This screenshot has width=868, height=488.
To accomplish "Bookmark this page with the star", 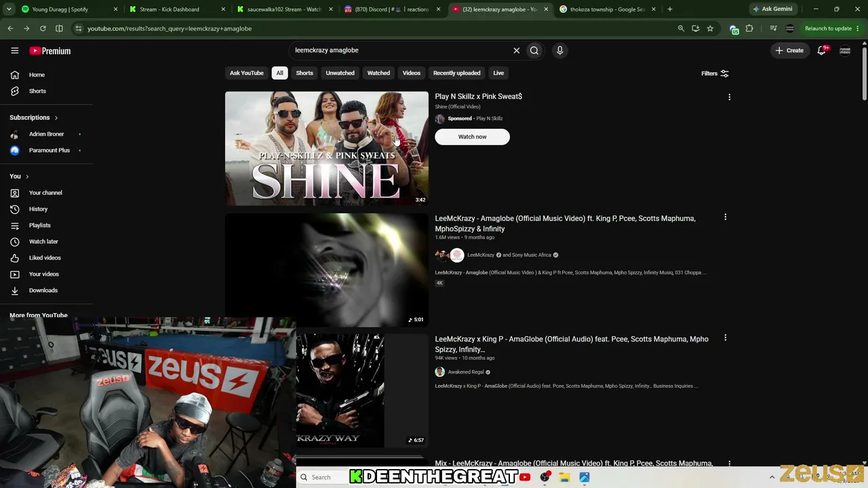I will (x=710, y=28).
